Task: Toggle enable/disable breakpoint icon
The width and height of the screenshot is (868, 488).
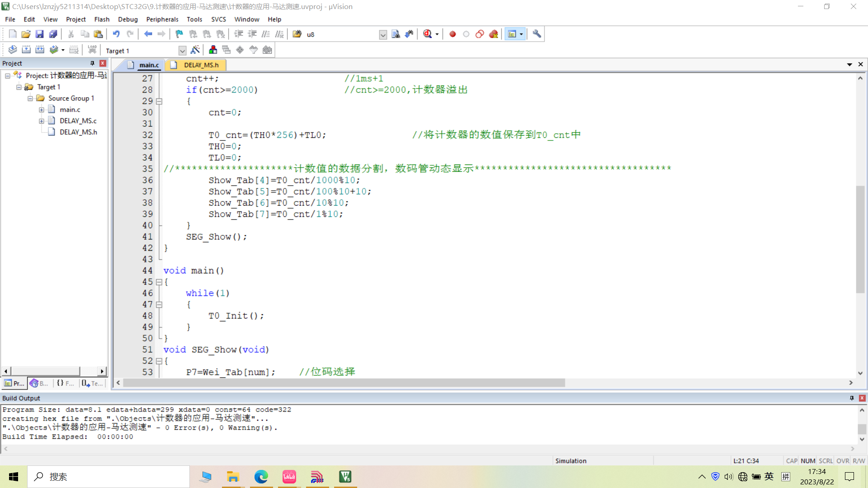Action: click(x=466, y=34)
